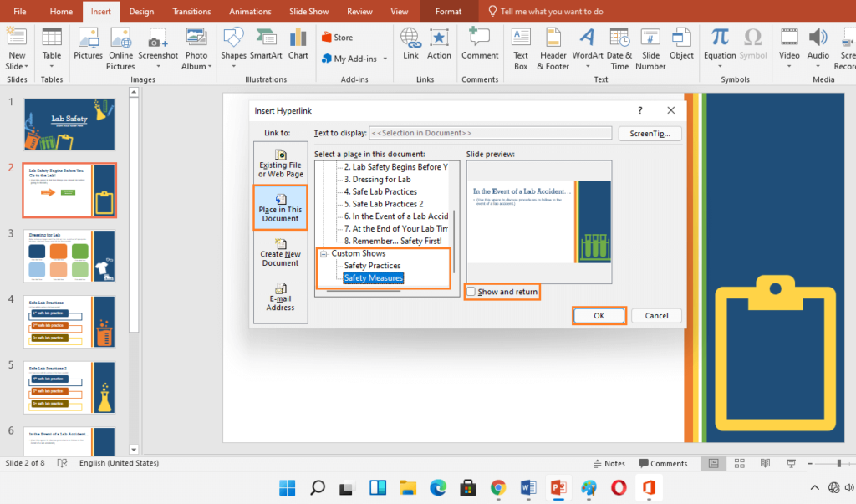Screen dimensions: 856x504
Task: Insert Audio into the slide
Action: 818,43
